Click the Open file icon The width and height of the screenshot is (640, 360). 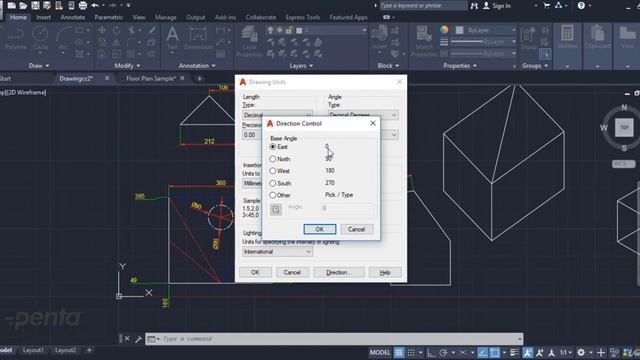[x=23, y=5]
